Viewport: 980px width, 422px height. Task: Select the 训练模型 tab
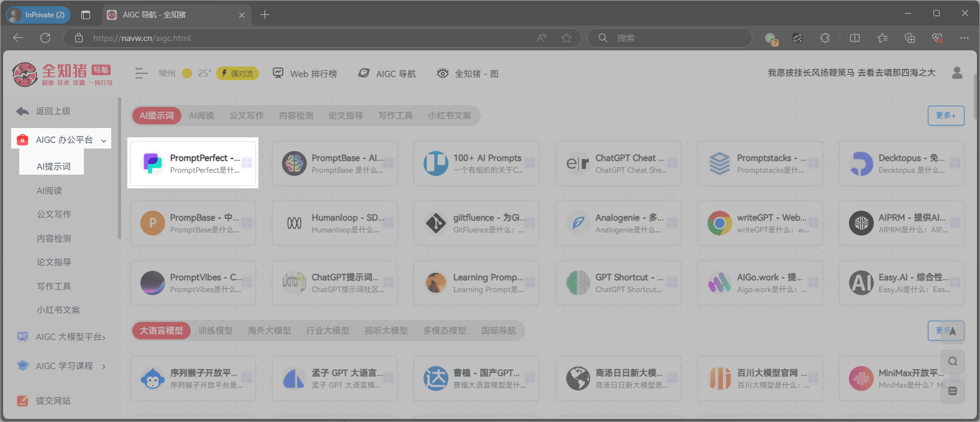(216, 331)
